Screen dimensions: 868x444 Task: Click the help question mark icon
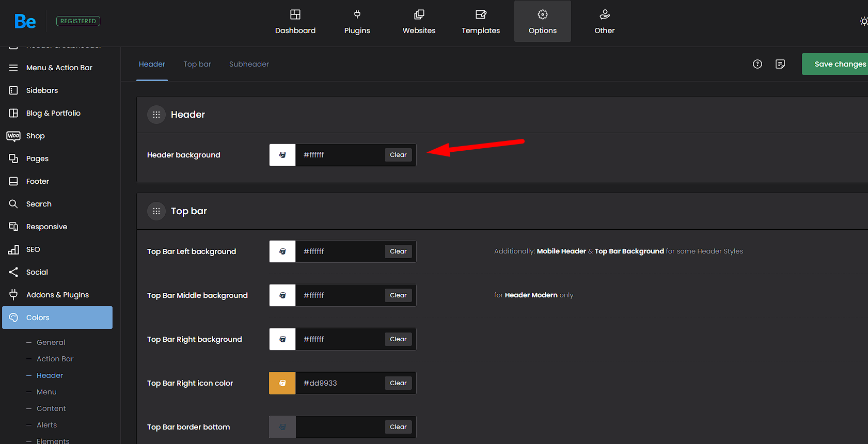pos(757,64)
